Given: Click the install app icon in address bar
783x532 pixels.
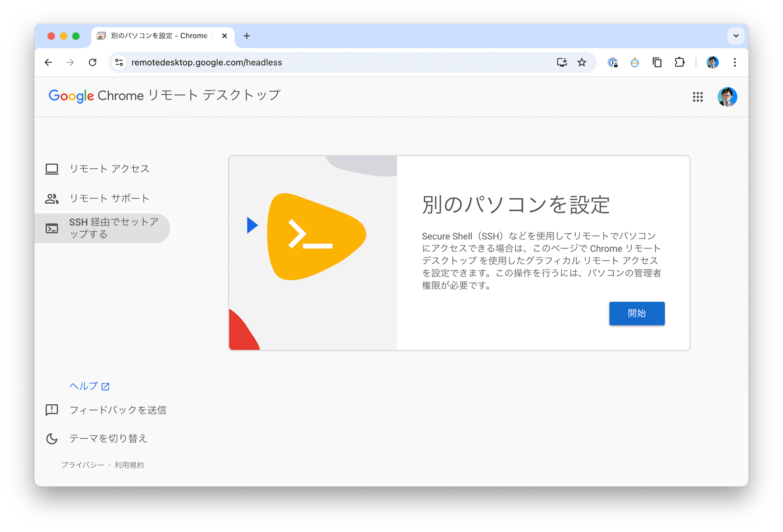Looking at the screenshot, I should pos(562,62).
